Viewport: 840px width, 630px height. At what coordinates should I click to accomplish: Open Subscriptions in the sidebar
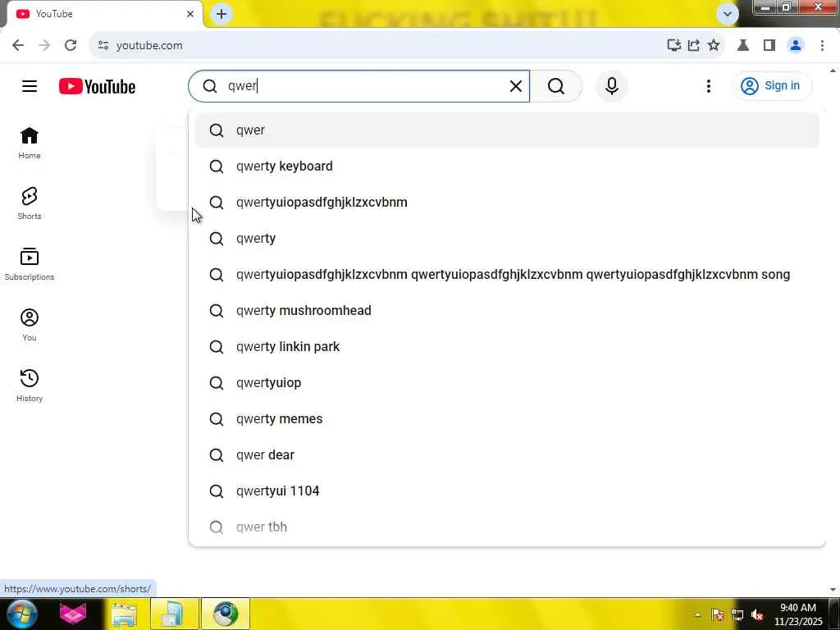coord(30,264)
